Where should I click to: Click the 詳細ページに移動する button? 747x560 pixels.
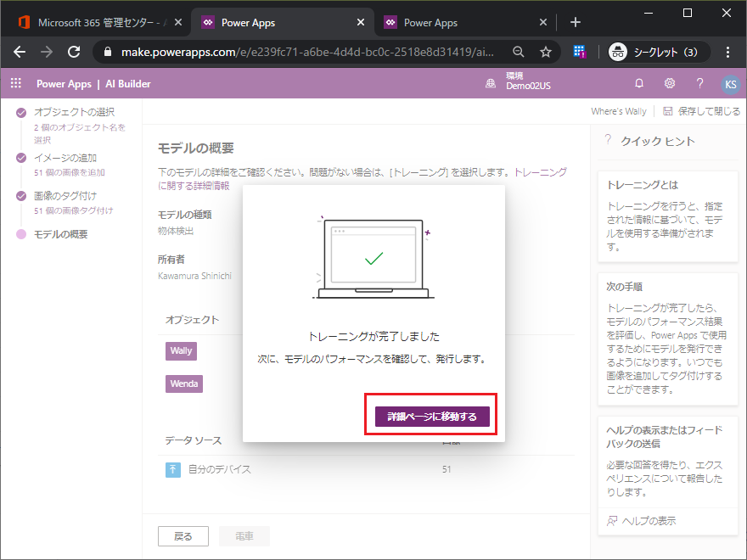coord(432,417)
